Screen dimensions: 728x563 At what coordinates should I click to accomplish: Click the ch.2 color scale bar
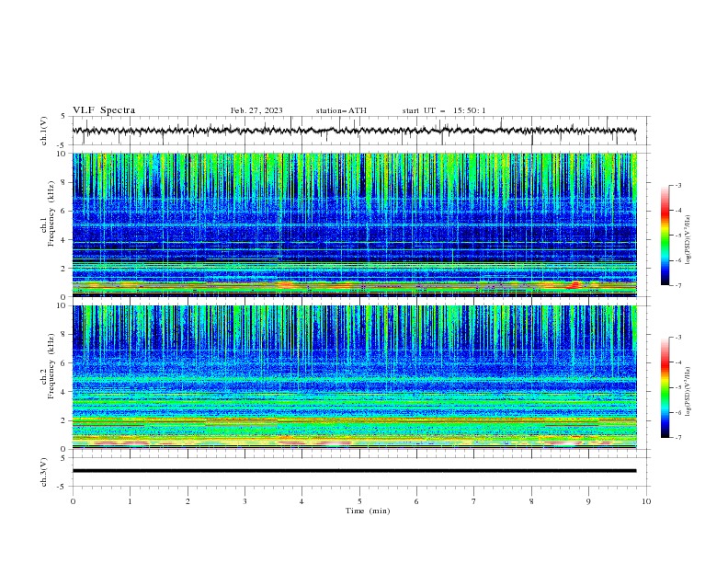(665, 387)
